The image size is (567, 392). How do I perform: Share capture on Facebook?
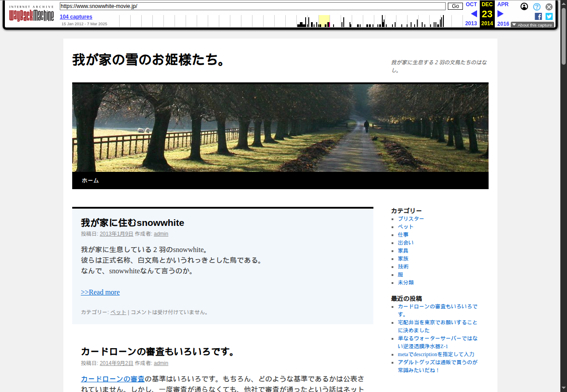(x=538, y=16)
